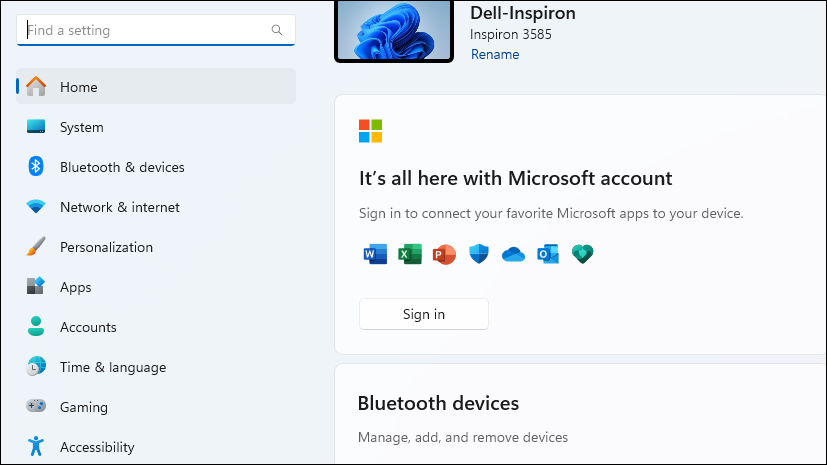The height and width of the screenshot is (465, 827).
Task: Click the Word icon in Microsoft apps row
Action: tap(375, 254)
